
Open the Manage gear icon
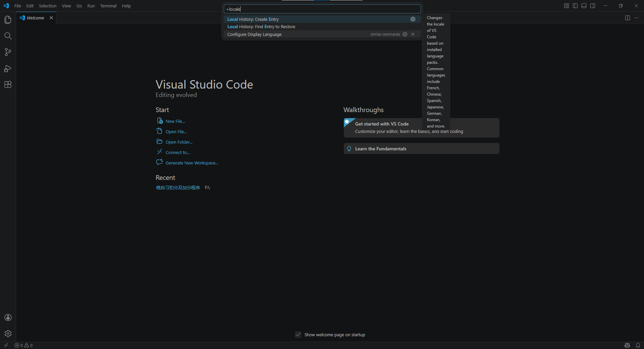[x=8, y=334]
